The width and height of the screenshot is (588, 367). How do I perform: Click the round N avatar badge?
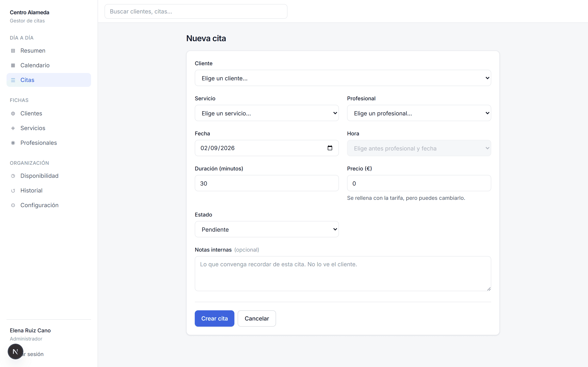click(x=15, y=351)
